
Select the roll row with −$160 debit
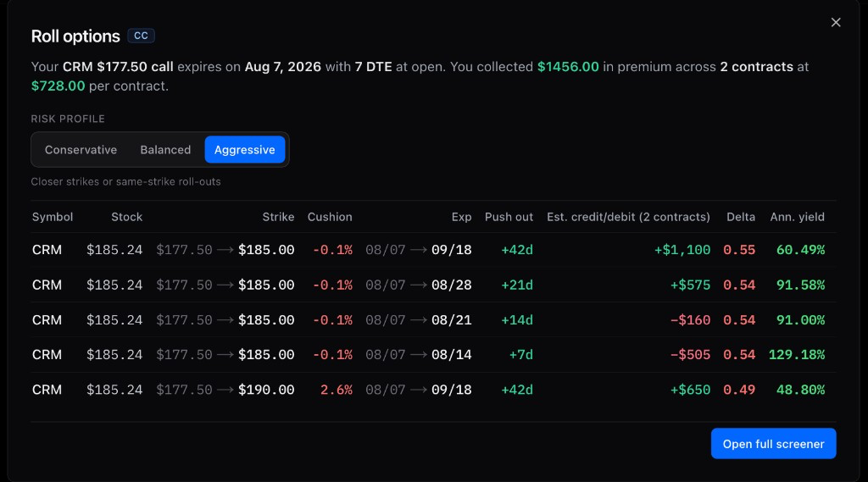coord(433,320)
